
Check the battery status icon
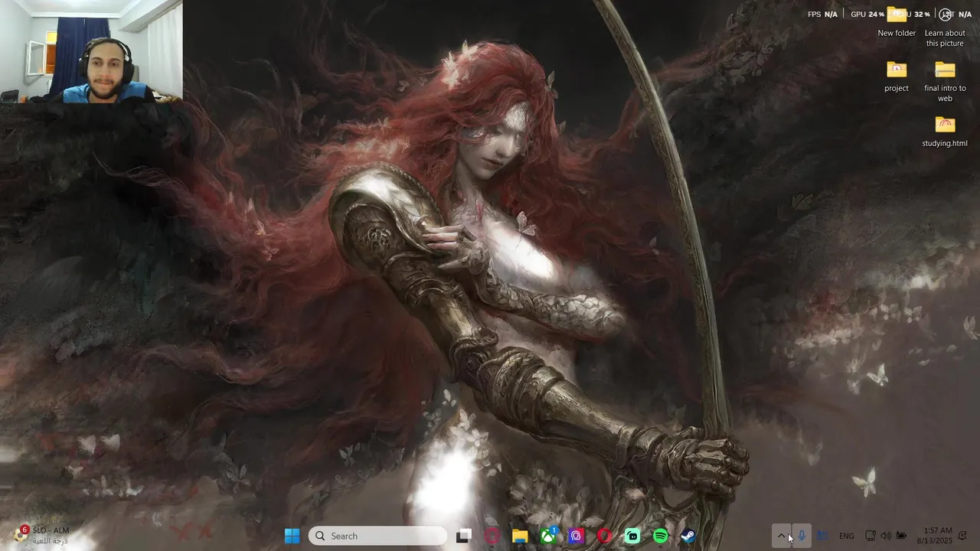[x=902, y=536]
